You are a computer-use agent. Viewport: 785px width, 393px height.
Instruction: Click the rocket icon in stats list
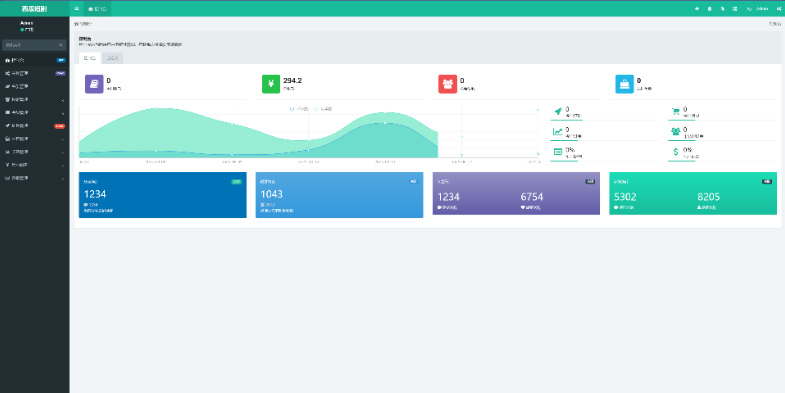tap(558, 112)
